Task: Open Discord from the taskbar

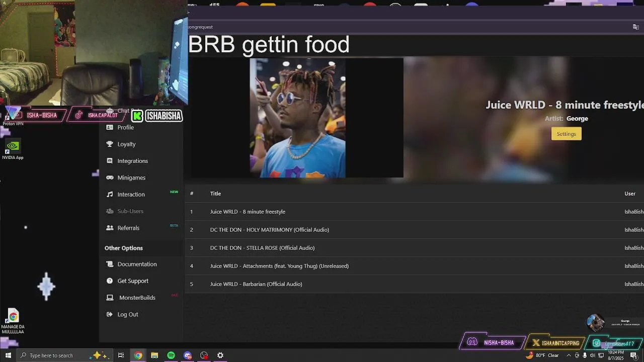Action: pos(188,355)
